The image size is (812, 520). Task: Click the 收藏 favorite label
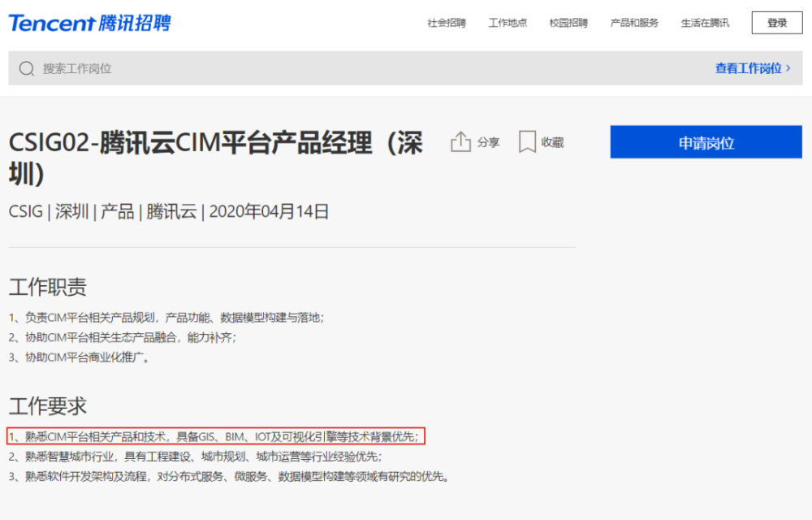[552, 142]
